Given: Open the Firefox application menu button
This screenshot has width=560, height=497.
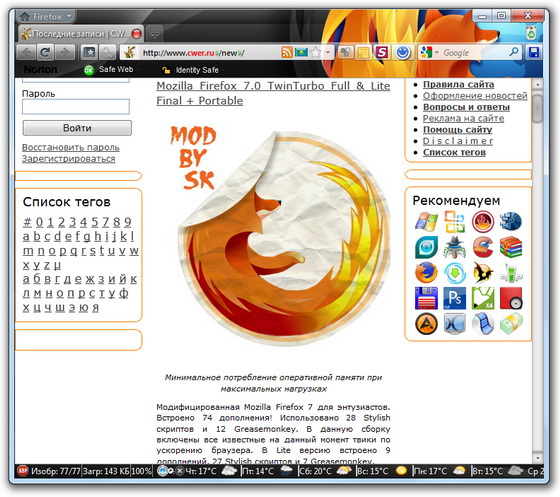Looking at the screenshot, I should click(46, 16).
